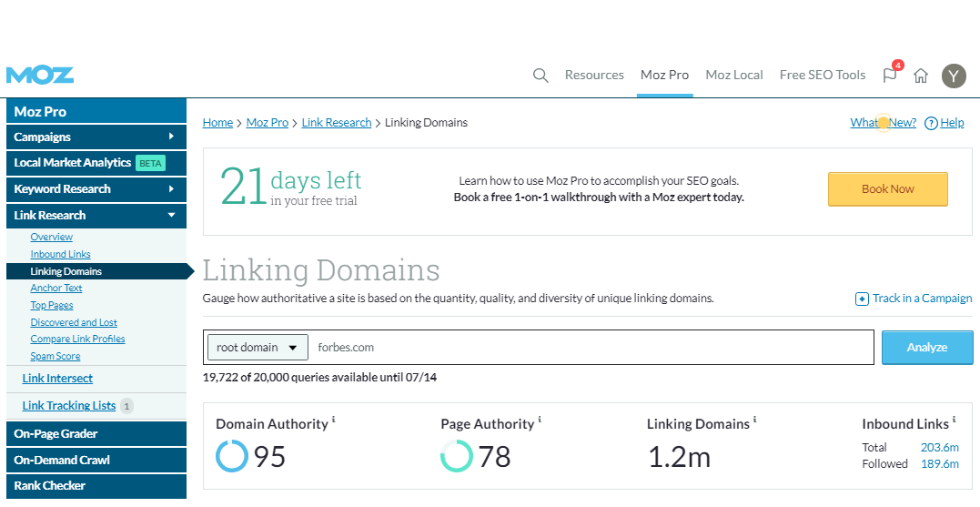The image size is (980, 507).
Task: Click the Link Research breadcrumb link
Action: (337, 123)
